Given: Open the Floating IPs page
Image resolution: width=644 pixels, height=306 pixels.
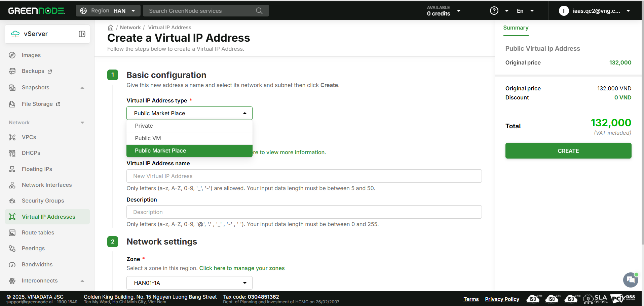Looking at the screenshot, I should point(37,169).
